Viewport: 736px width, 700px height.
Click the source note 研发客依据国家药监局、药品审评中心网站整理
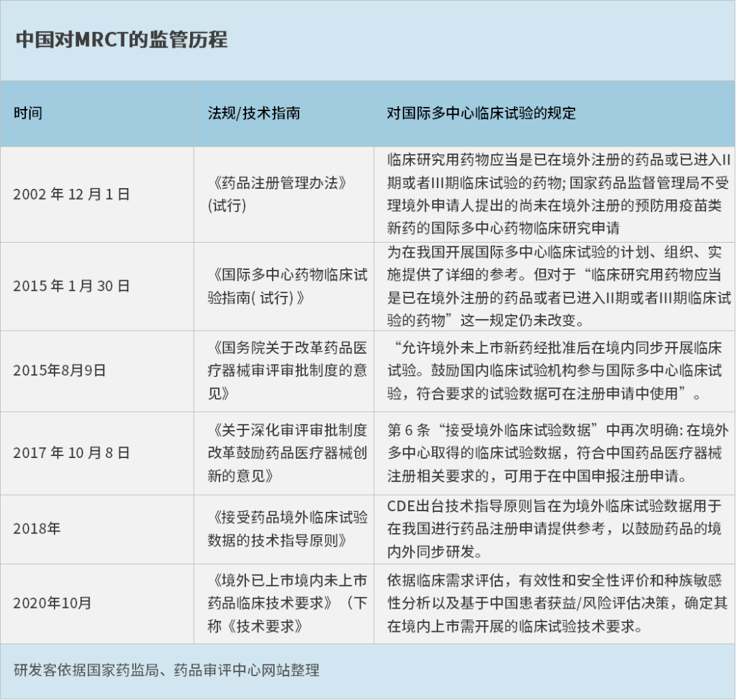(167, 671)
